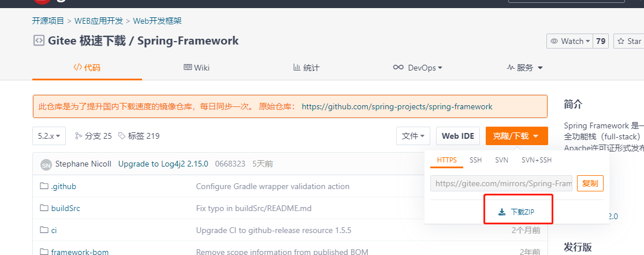Click the download icon beside 下载ZIP
Image resolution: width=644 pixels, height=255 pixels.
coord(502,212)
